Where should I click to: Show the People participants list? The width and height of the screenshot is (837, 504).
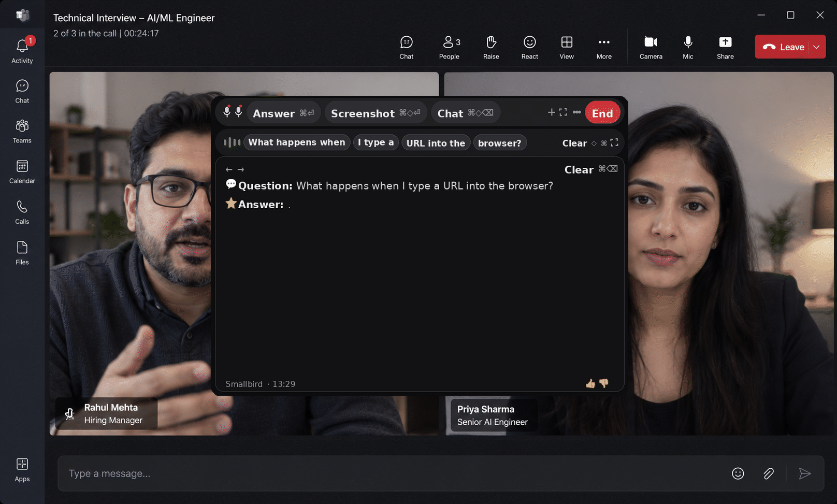point(450,47)
